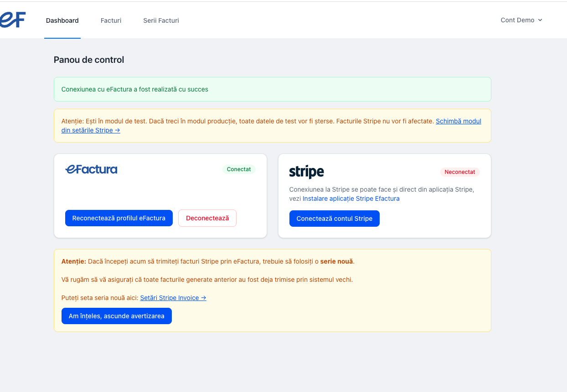Open the Dashboard tab

tap(62, 20)
